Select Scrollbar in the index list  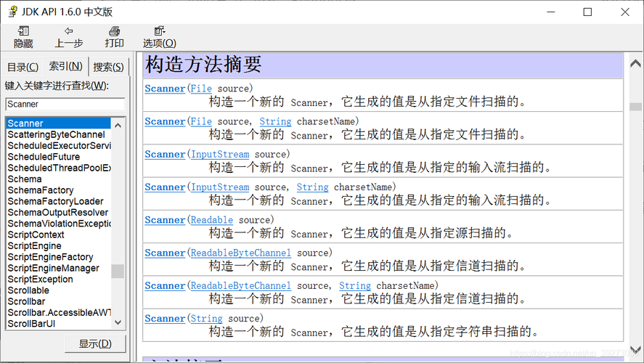tap(58, 301)
